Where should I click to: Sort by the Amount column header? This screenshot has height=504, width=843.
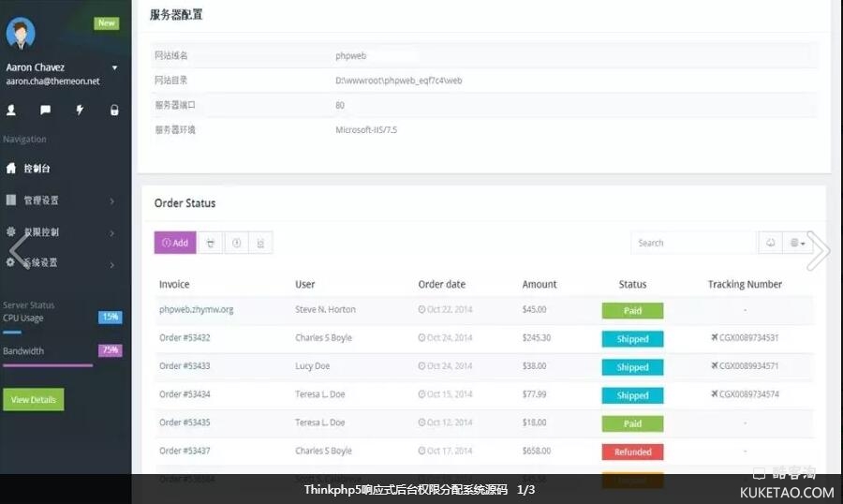pyautogui.click(x=540, y=284)
